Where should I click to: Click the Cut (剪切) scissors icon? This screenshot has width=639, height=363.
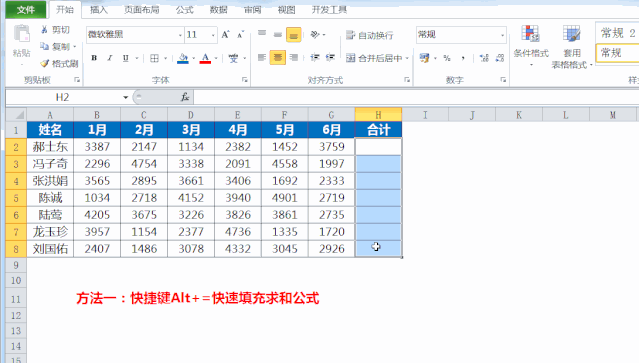[44, 30]
